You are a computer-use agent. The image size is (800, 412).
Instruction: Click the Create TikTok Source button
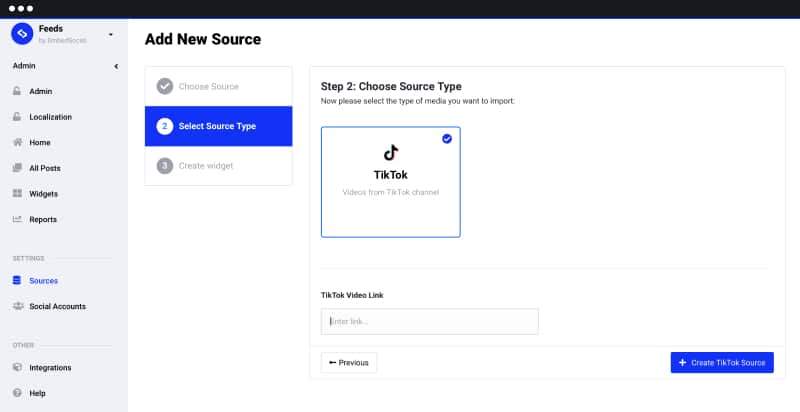722,363
